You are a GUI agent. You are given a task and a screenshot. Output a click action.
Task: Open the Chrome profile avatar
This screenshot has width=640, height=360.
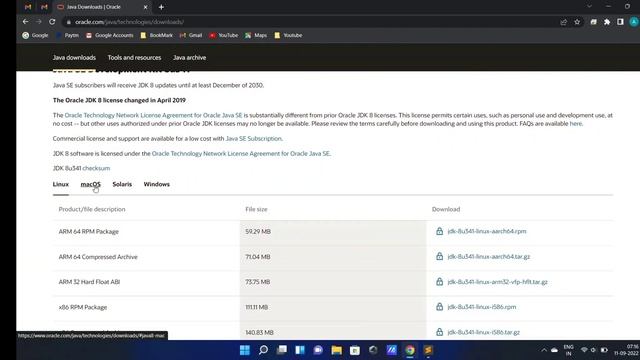(634, 22)
